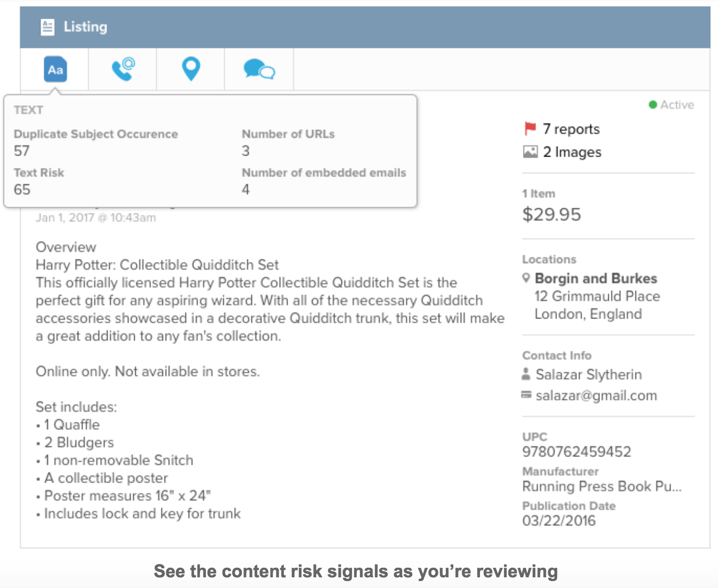Open the 7 reports link
718x588 pixels.
tap(571, 129)
